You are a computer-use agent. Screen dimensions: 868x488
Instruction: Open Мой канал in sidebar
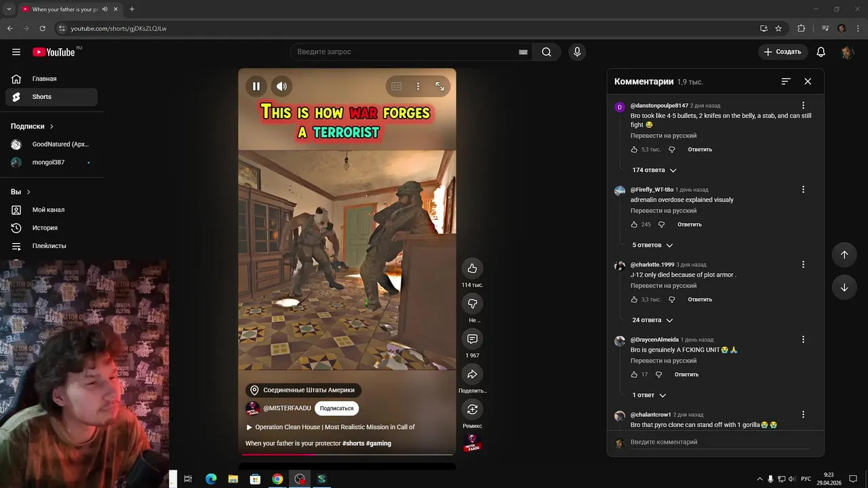(52, 210)
